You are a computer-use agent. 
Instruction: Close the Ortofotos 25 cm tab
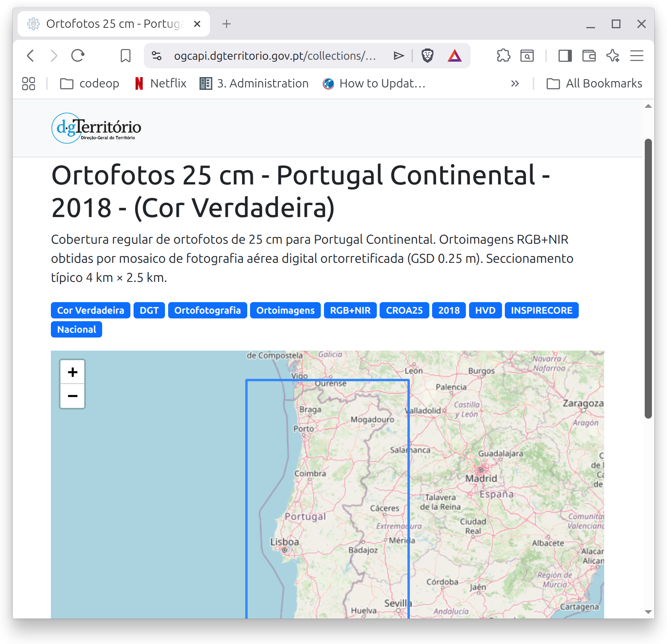pos(197,24)
